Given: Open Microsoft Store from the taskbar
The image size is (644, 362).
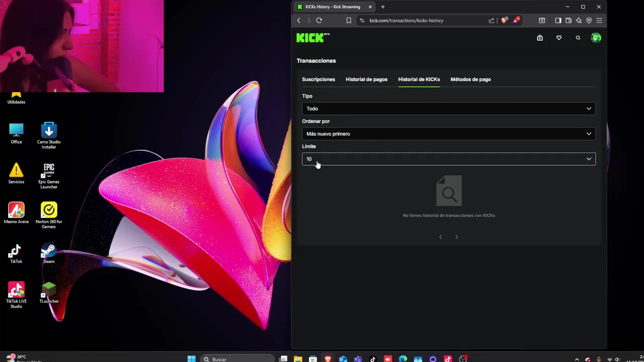Looking at the screenshot, I should point(313,359).
